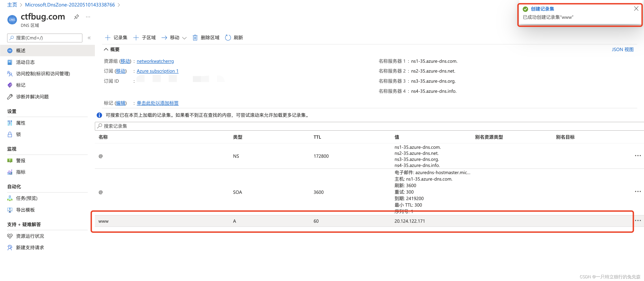Click here to add tags link
Image resolution: width=644 pixels, height=281 pixels.
click(x=158, y=103)
